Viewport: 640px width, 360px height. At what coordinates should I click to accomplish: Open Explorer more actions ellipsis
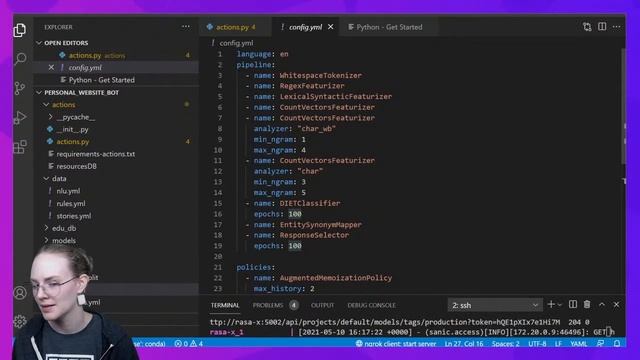click(x=186, y=27)
